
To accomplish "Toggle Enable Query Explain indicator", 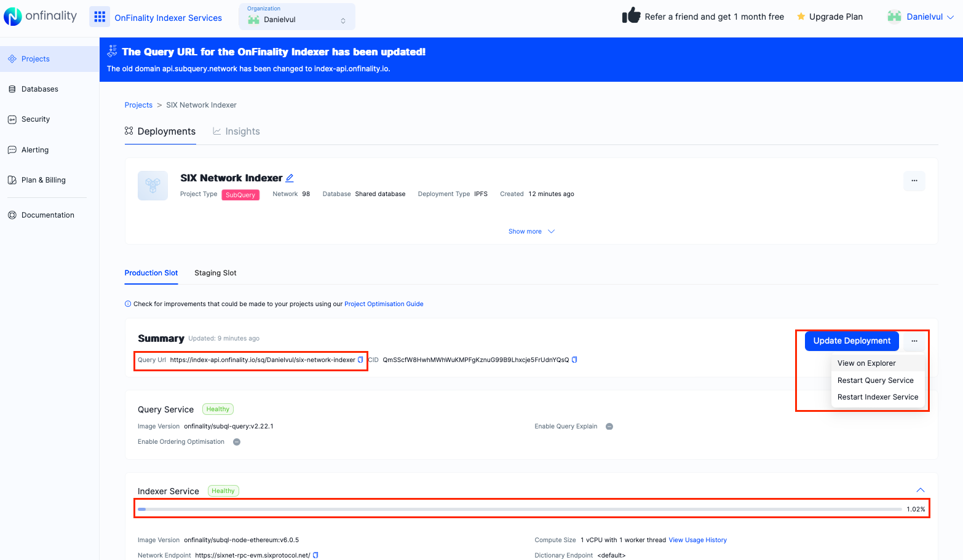I will tap(609, 427).
